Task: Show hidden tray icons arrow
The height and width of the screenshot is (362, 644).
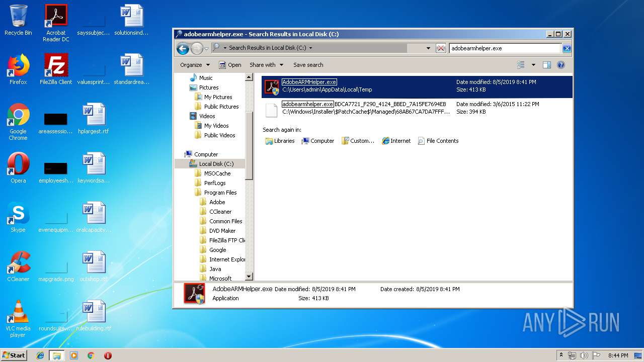Action: pos(561,355)
